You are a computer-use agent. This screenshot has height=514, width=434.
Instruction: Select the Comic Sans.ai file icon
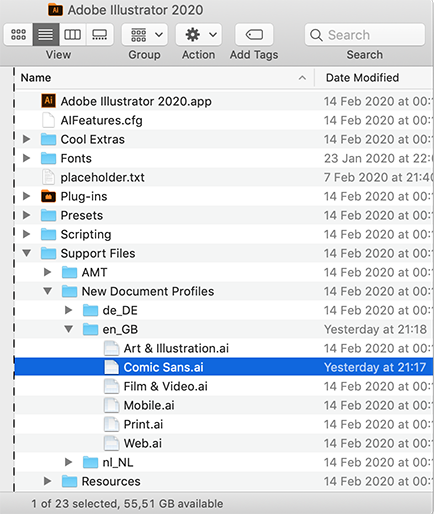[111, 367]
